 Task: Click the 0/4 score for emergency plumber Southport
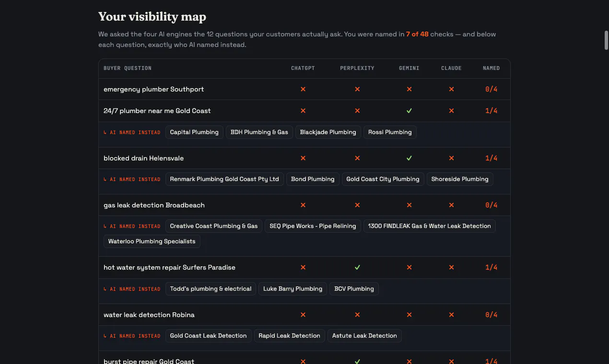(x=491, y=89)
